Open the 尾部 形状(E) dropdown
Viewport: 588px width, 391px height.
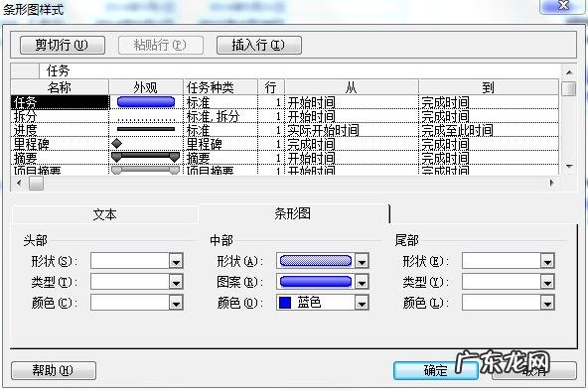pos(547,261)
